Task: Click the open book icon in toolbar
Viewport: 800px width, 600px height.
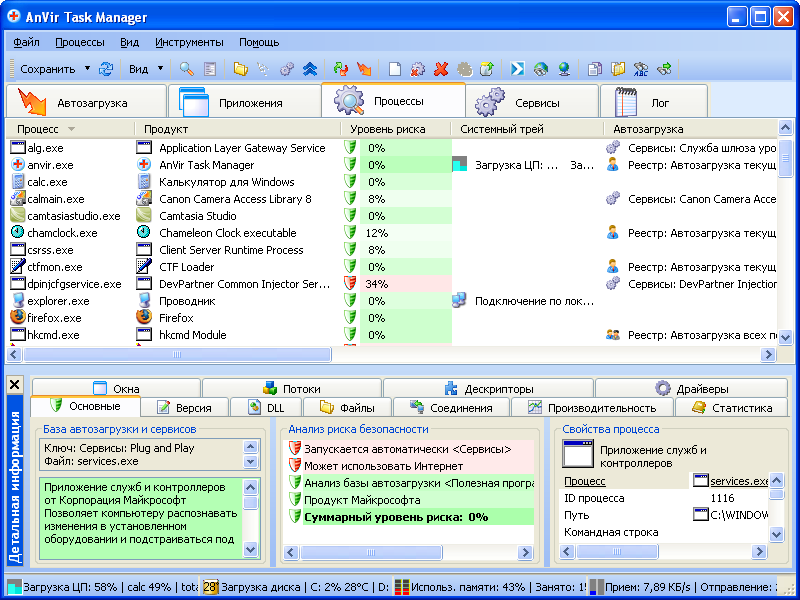Action: coord(618,69)
